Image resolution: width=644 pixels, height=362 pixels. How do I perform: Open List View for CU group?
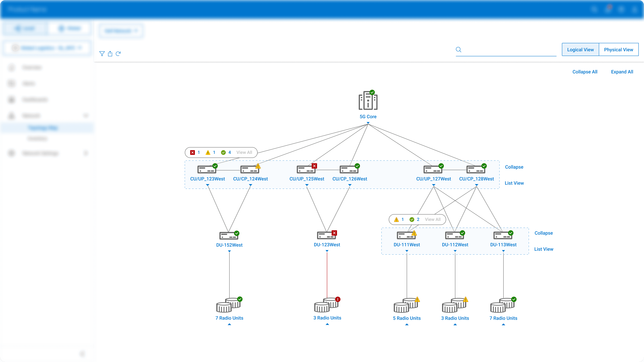click(x=514, y=183)
